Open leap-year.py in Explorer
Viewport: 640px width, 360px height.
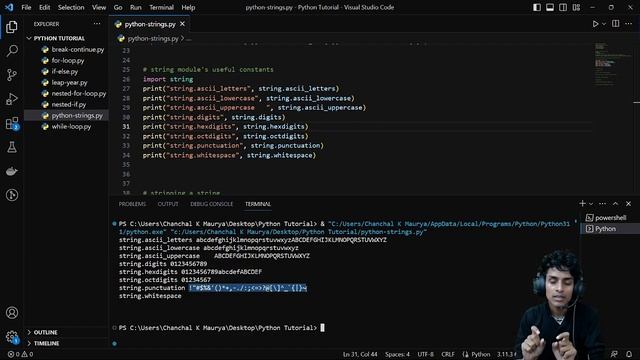tap(69, 82)
